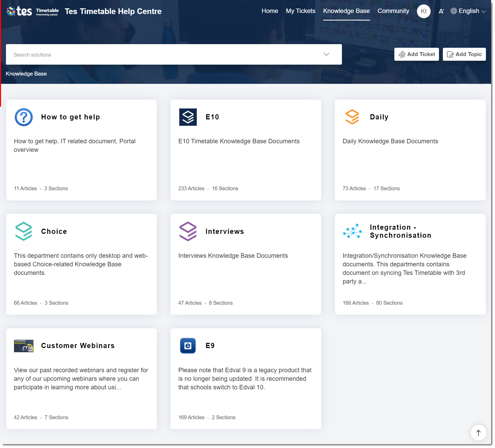The height and width of the screenshot is (448, 495).
Task: Click 'Daily Knowledge Base Documents' description
Action: tap(390, 141)
